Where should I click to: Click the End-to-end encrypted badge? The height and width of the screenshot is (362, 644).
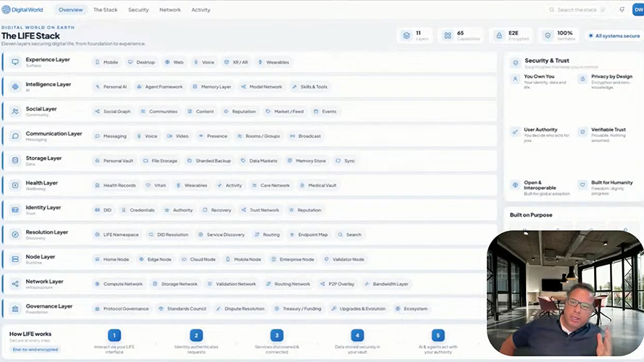point(35,349)
